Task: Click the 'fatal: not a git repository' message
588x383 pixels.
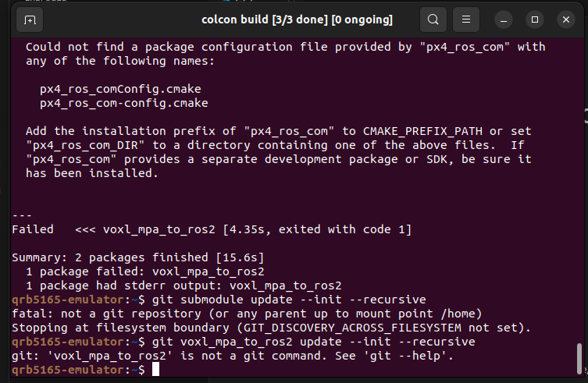Action: pos(247,314)
